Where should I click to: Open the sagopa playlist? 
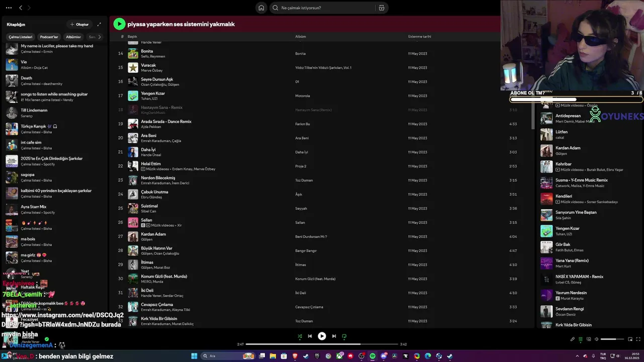[55, 177]
